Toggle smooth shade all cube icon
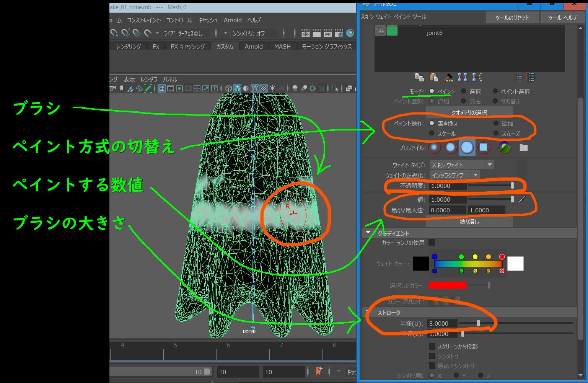This screenshot has height=383, width=588. [x=237, y=88]
